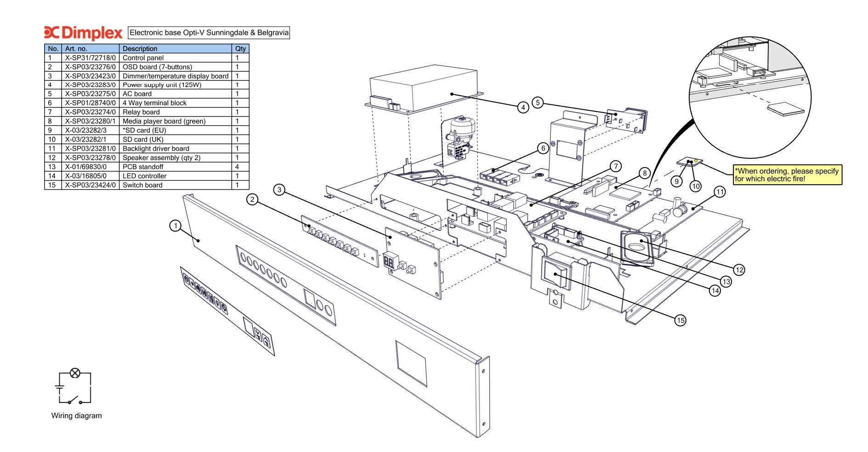Click the Dimplex logo
This screenshot has height=452, width=868.
click(83, 33)
